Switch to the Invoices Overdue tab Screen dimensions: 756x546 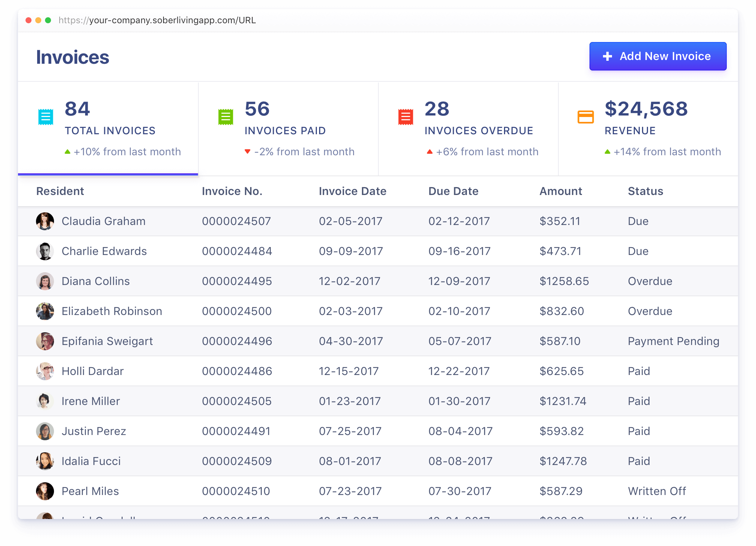point(468,129)
